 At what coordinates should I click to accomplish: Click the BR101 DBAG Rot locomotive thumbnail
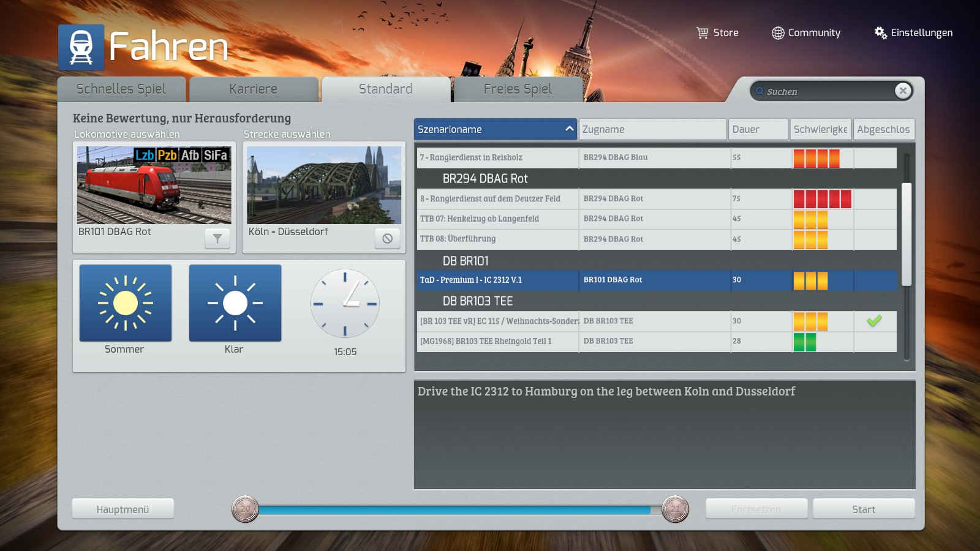[154, 185]
